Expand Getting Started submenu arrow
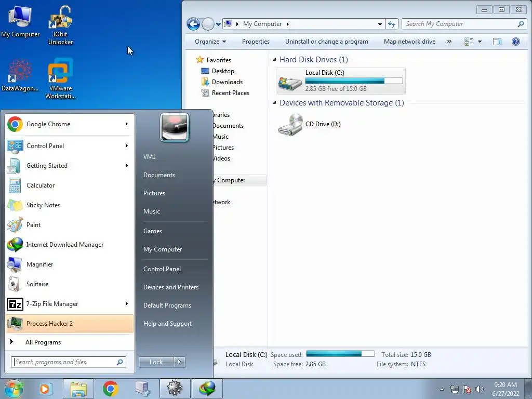 point(127,166)
